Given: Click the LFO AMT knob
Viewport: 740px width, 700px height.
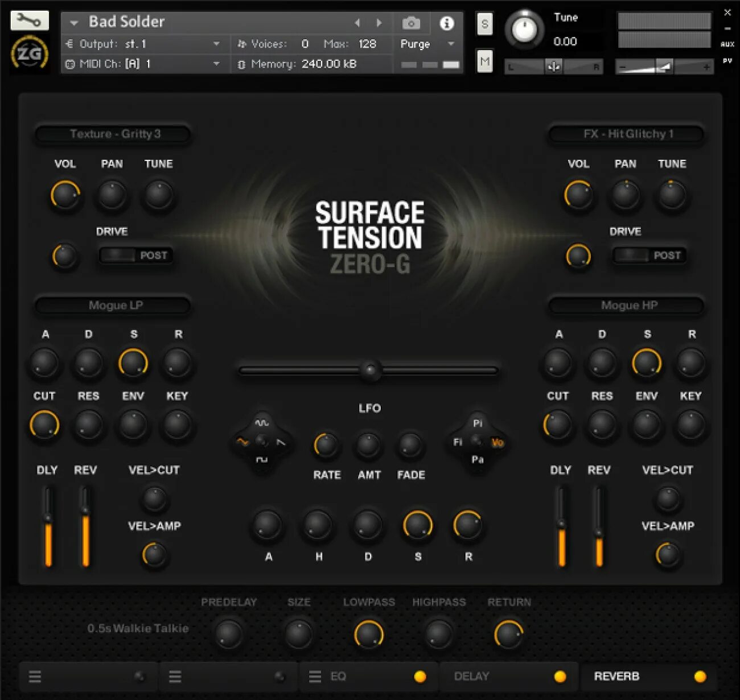Looking at the screenshot, I should point(368,446).
